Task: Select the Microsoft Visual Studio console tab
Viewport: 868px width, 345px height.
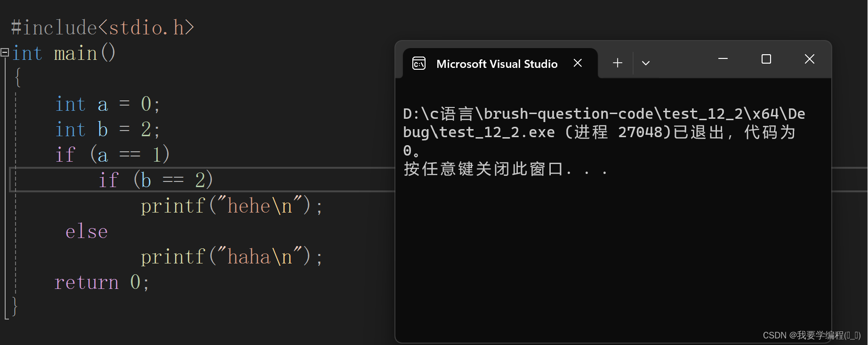Action: pyautogui.click(x=500, y=63)
